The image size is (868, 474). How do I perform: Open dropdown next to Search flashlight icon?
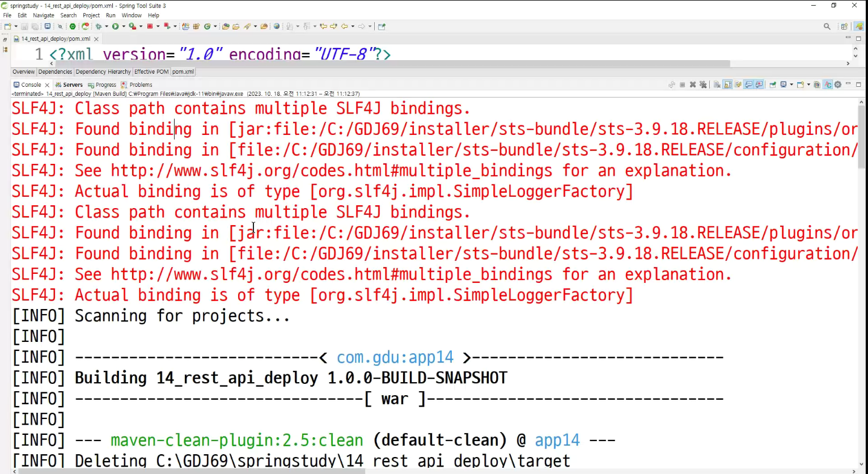coord(255,26)
